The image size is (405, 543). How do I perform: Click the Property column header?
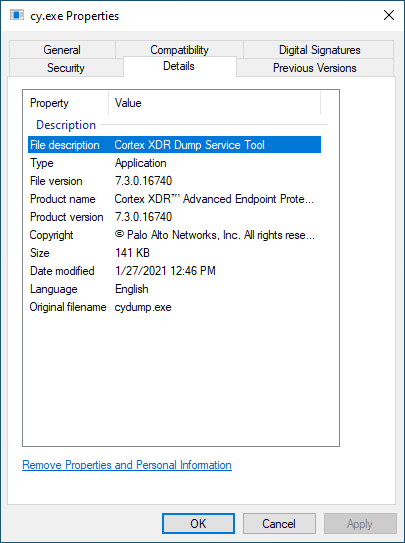point(66,103)
